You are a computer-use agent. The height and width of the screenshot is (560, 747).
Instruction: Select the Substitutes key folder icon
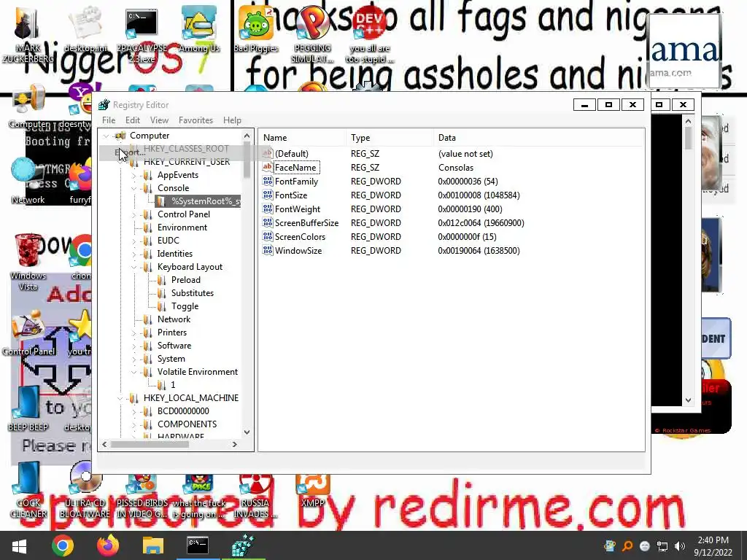click(x=162, y=293)
